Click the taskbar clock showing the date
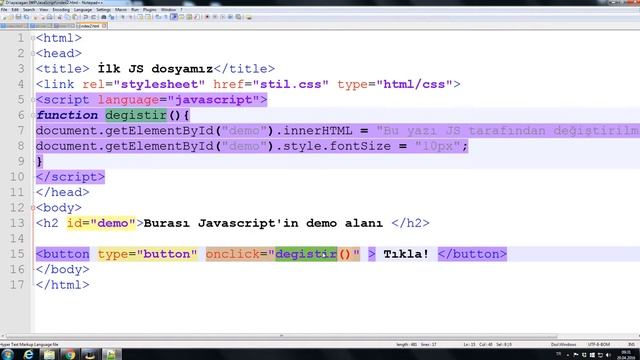The image size is (640, 360). 626,354
